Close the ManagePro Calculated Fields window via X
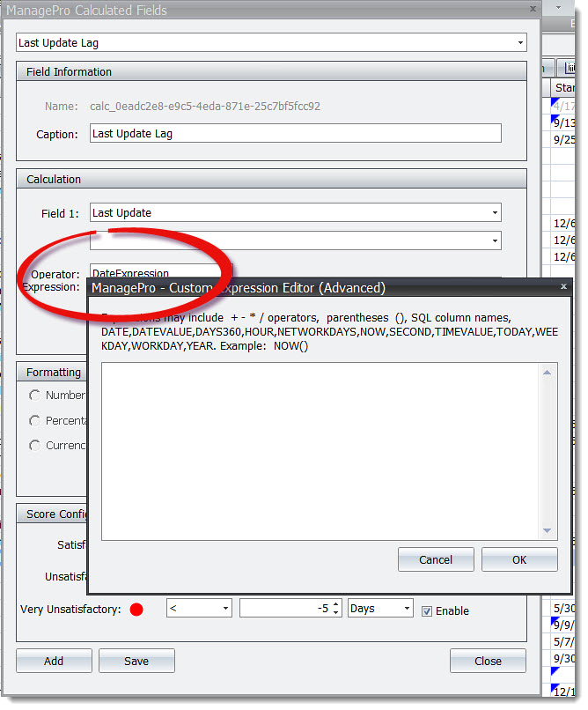The image size is (588, 710). pyautogui.click(x=533, y=9)
